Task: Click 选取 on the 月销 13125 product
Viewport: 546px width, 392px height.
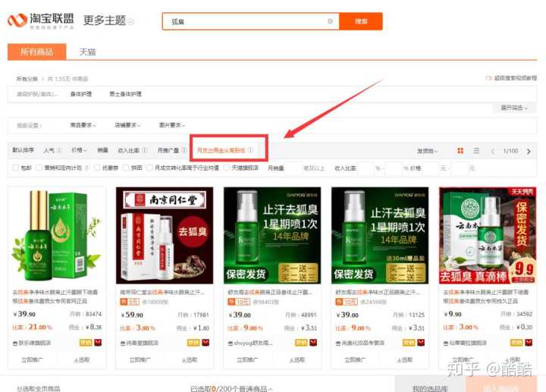Action: pyautogui.click(x=405, y=359)
